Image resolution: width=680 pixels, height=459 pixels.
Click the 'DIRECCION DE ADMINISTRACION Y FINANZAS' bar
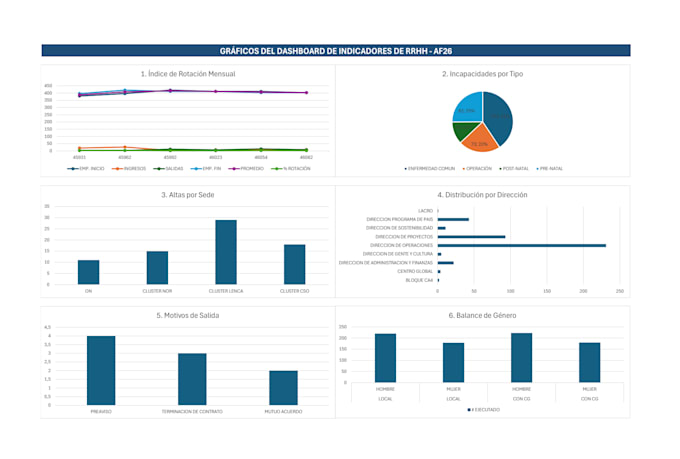[445, 263]
